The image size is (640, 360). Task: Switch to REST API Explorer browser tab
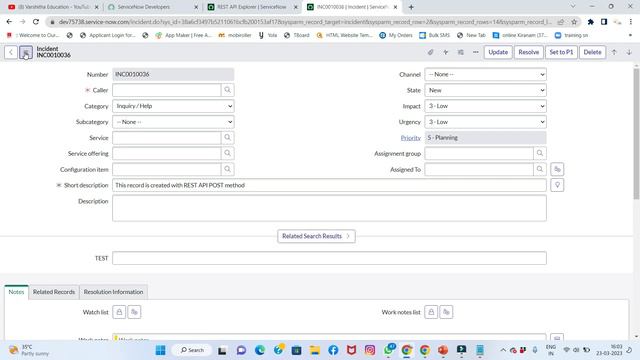252,7
